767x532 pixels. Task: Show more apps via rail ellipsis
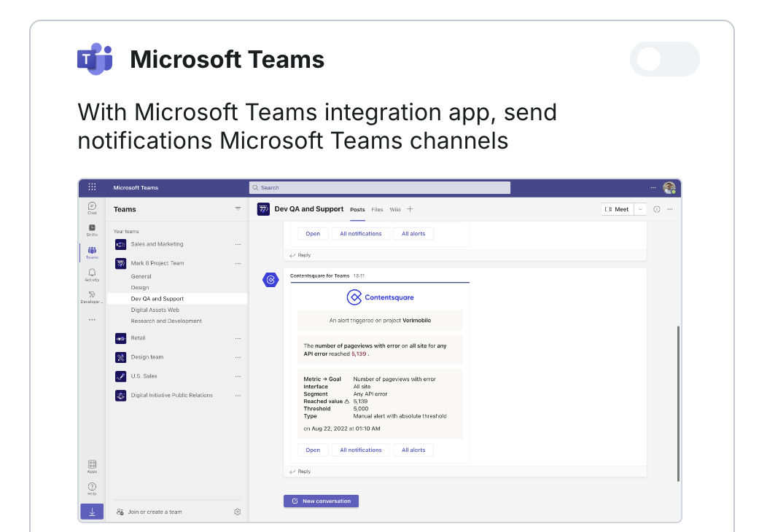click(92, 320)
